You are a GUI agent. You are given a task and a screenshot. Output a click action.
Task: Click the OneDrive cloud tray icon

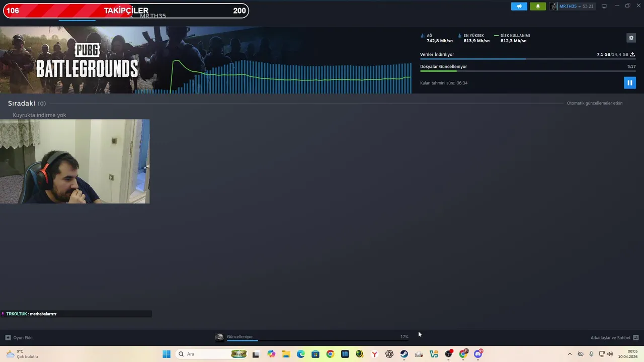tap(581, 354)
